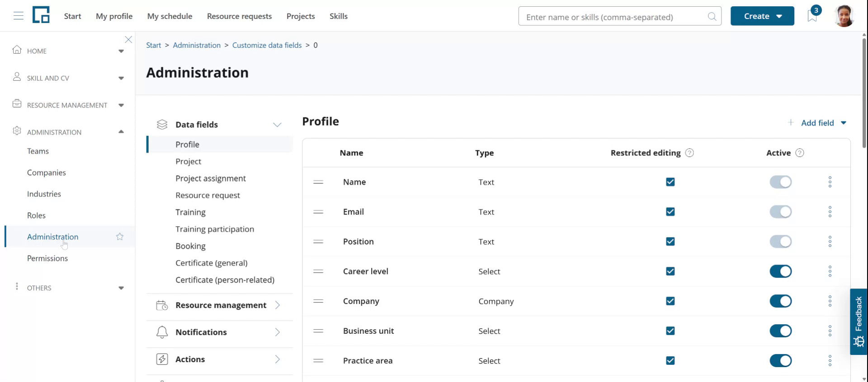This screenshot has height=382, width=868.
Task: Expand the Notifications chevron
Action: pyautogui.click(x=278, y=332)
